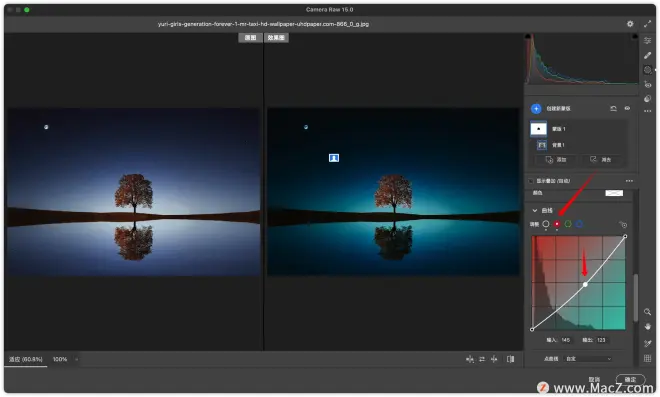Image resolution: width=660 pixels, height=397 pixels.
Task: Toggle full screen mode with arrows icon
Action: tap(647, 24)
